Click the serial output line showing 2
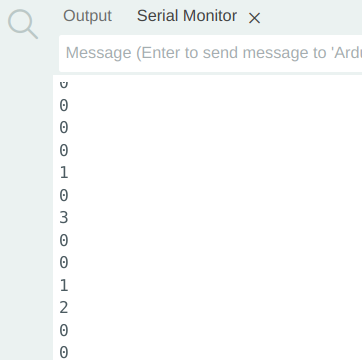Image resolution: width=362 pixels, height=360 pixels. tap(64, 308)
